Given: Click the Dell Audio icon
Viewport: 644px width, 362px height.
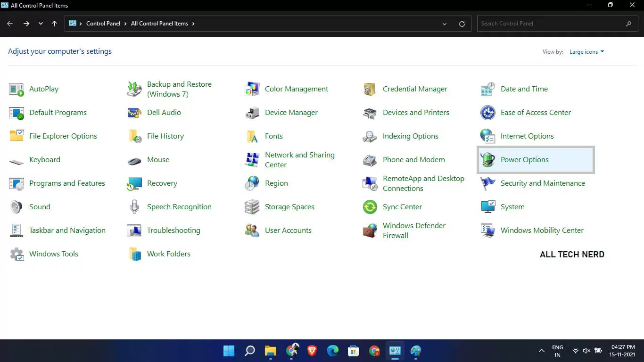Looking at the screenshot, I should click(x=134, y=113).
